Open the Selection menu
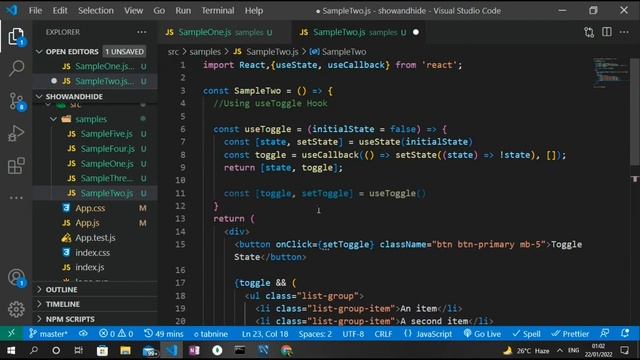This screenshot has height=360, width=640. point(96,11)
